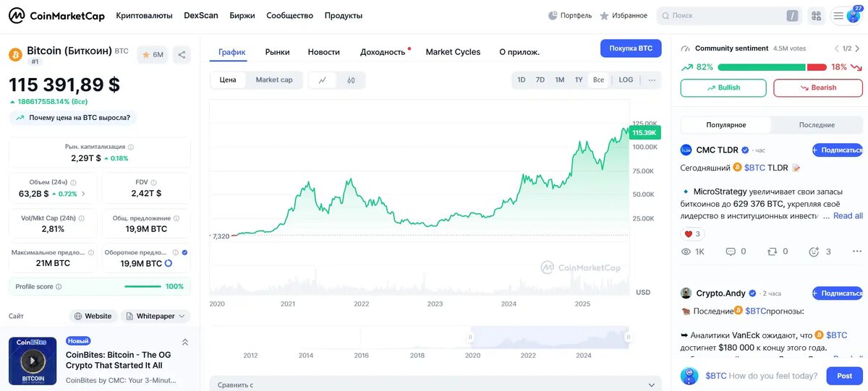Screen dimensions: 868x391
Task: Add Bitcoin to watchlist via the star button
Action: pyautogui.click(x=153, y=54)
